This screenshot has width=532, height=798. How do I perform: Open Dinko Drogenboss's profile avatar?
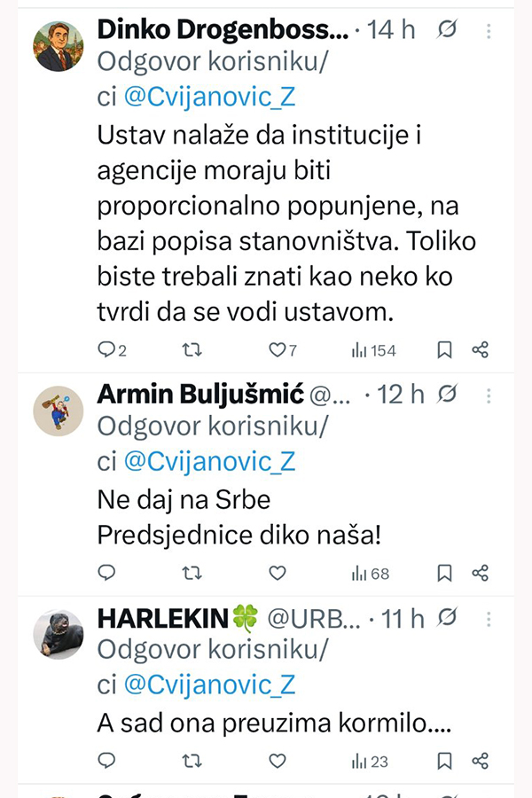pos(59,46)
